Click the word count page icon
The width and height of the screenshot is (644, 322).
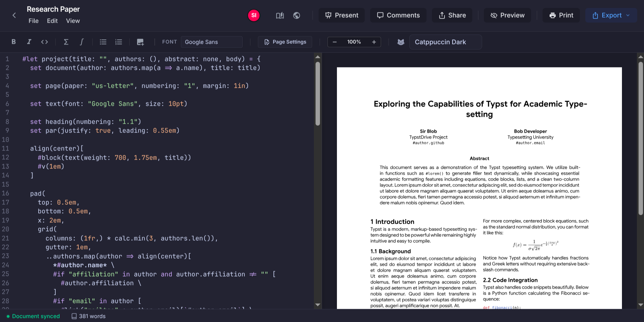click(x=74, y=316)
